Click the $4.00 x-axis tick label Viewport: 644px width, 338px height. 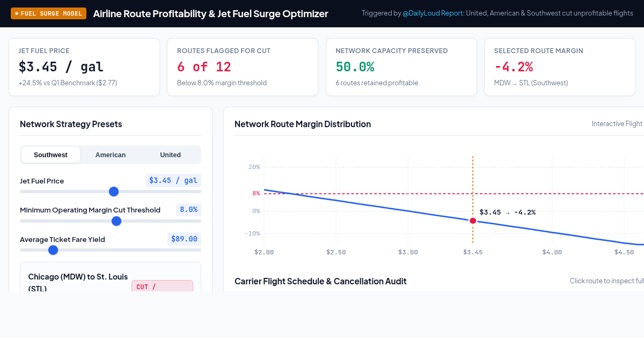[x=552, y=252]
